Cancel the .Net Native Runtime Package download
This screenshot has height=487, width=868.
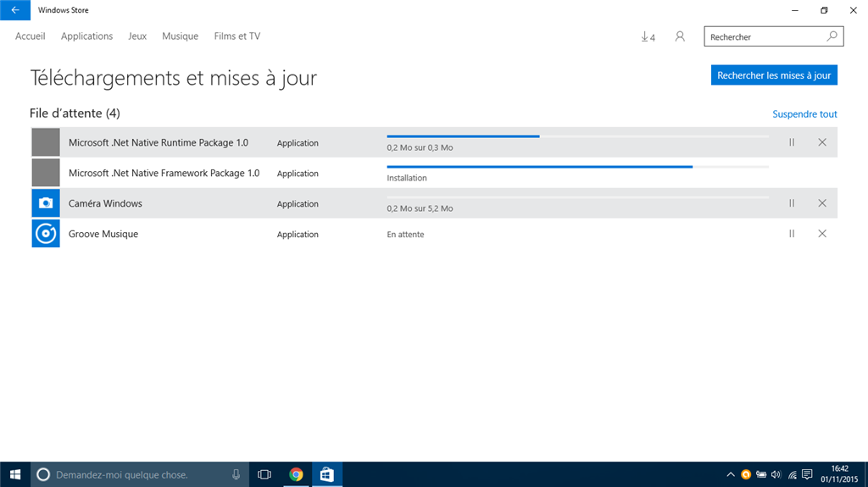822,142
